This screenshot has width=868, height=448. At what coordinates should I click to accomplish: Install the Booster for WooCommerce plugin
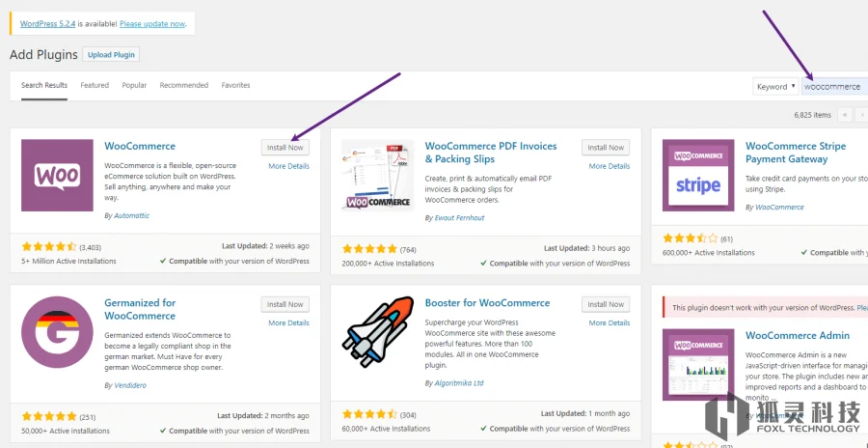pyautogui.click(x=606, y=304)
